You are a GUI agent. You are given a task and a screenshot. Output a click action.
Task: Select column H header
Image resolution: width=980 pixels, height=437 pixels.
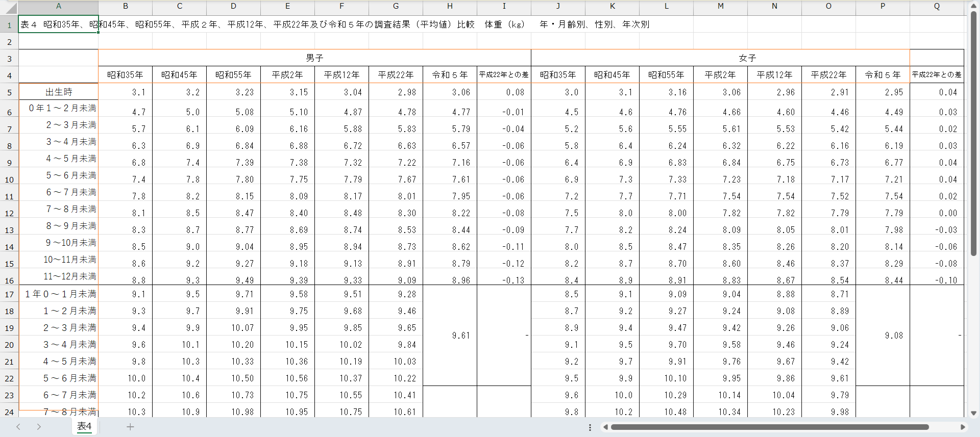[x=450, y=7]
